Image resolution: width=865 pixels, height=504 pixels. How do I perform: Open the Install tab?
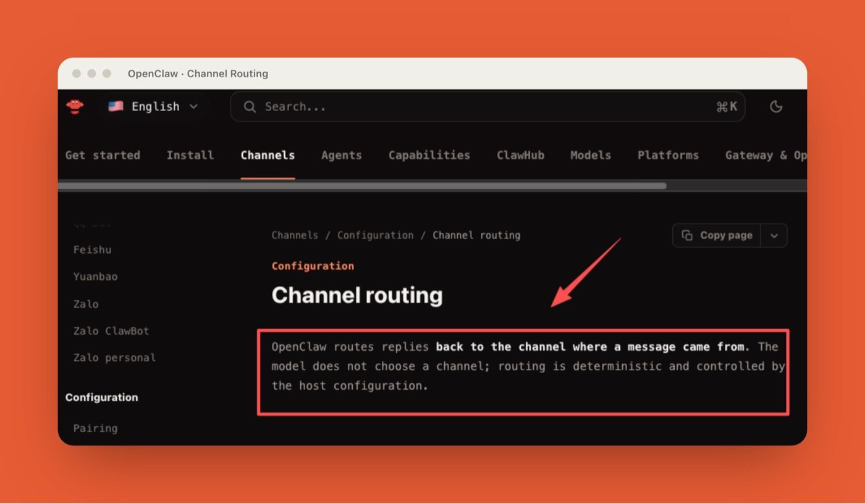coord(190,155)
